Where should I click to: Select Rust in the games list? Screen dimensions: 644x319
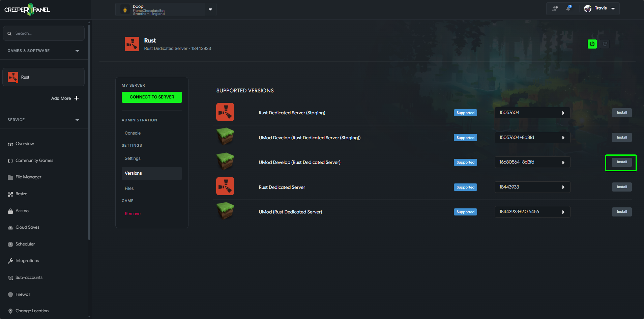point(43,77)
